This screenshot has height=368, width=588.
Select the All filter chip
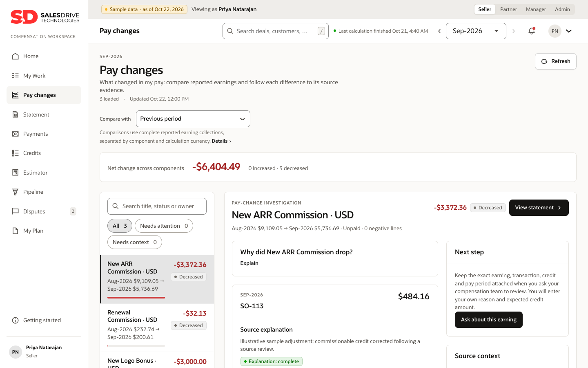[x=120, y=226]
